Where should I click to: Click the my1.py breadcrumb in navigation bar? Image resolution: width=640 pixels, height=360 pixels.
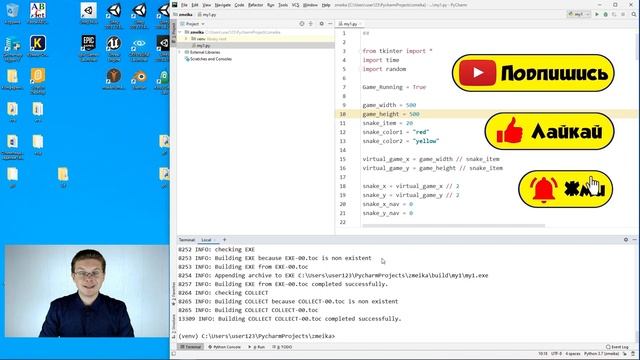coord(207,14)
